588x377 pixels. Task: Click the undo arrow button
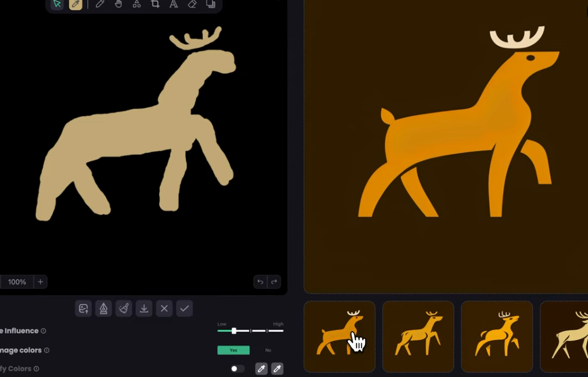(260, 282)
